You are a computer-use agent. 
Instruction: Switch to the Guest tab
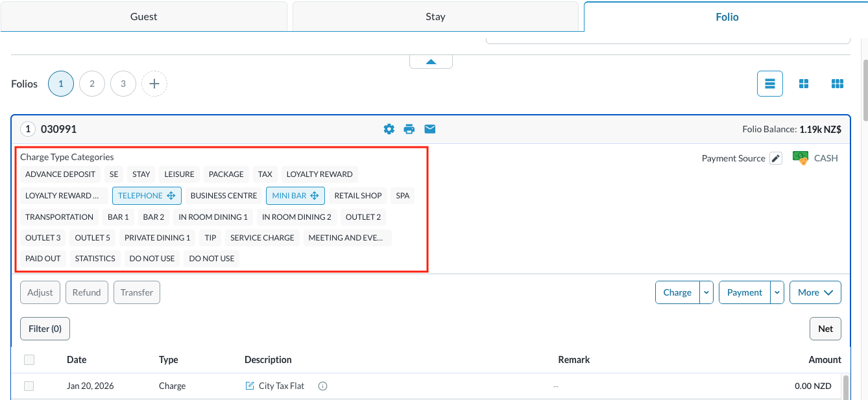143,17
